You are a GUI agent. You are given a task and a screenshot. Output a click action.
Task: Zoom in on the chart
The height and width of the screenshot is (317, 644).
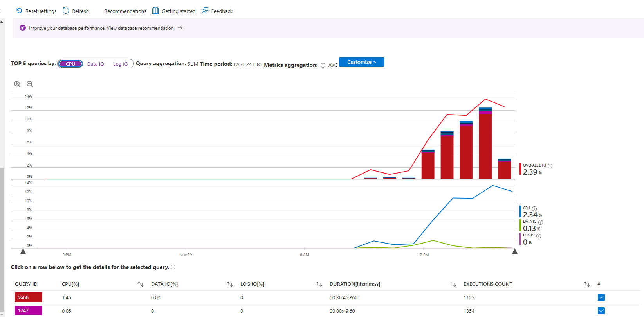pos(17,84)
